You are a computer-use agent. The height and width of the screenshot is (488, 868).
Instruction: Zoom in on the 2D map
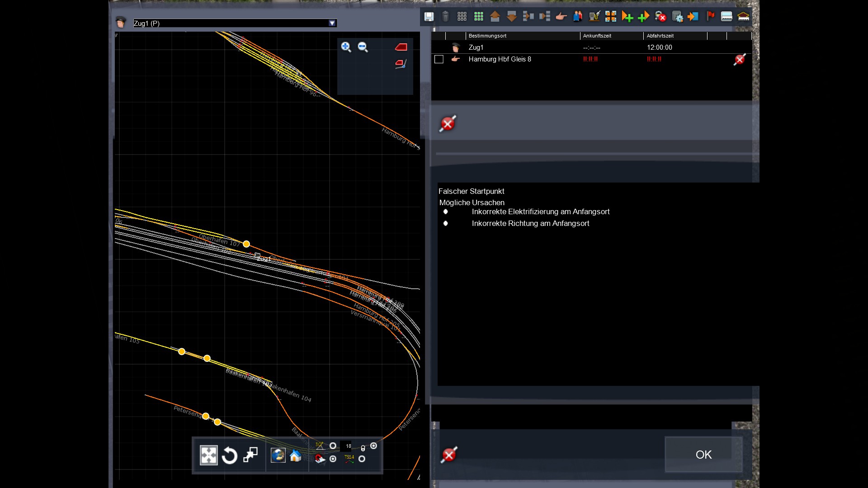tap(346, 47)
